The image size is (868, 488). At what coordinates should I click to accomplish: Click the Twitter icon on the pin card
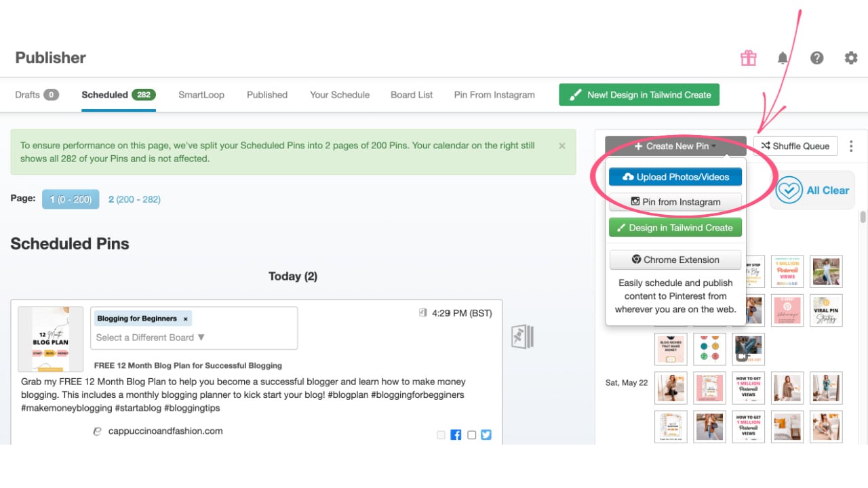click(486, 435)
